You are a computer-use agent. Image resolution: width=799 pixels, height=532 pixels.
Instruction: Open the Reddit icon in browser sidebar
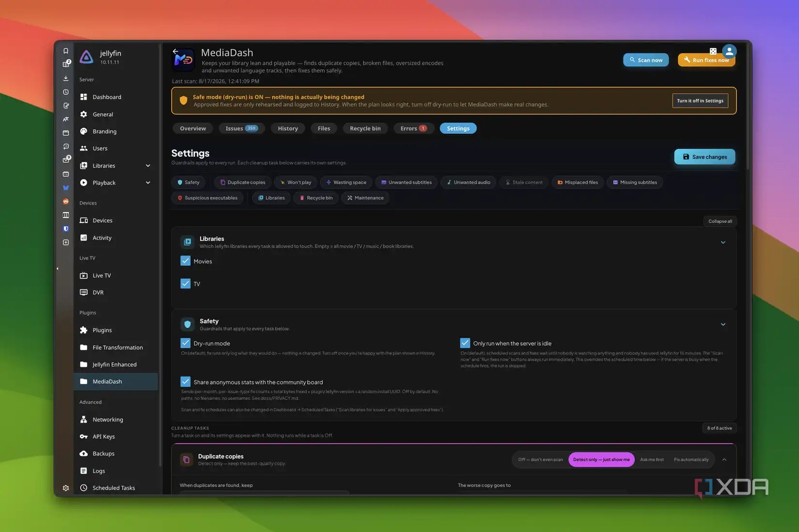click(65, 201)
